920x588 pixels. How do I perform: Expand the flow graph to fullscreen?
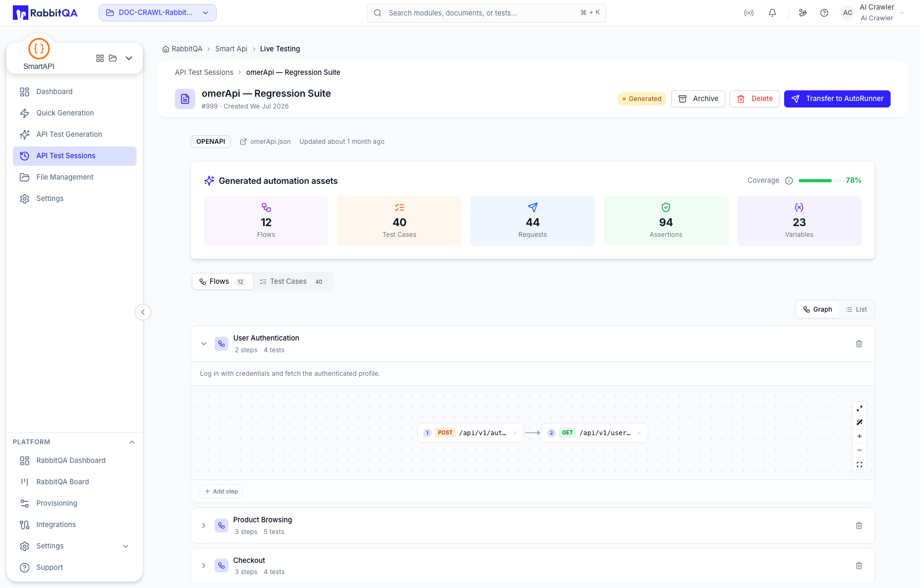pos(860,408)
